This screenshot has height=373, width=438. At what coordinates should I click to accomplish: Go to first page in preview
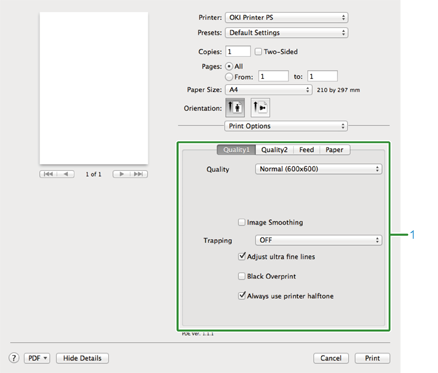tap(48, 174)
